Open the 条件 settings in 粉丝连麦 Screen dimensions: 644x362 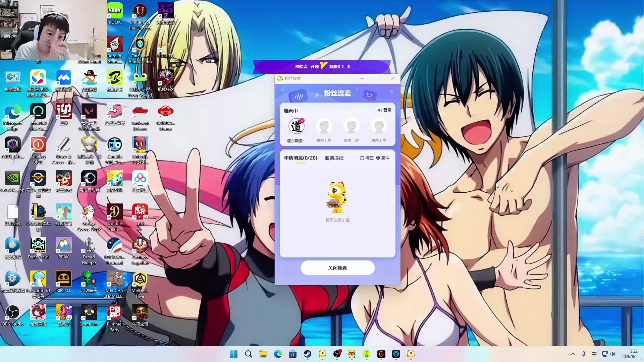[383, 158]
